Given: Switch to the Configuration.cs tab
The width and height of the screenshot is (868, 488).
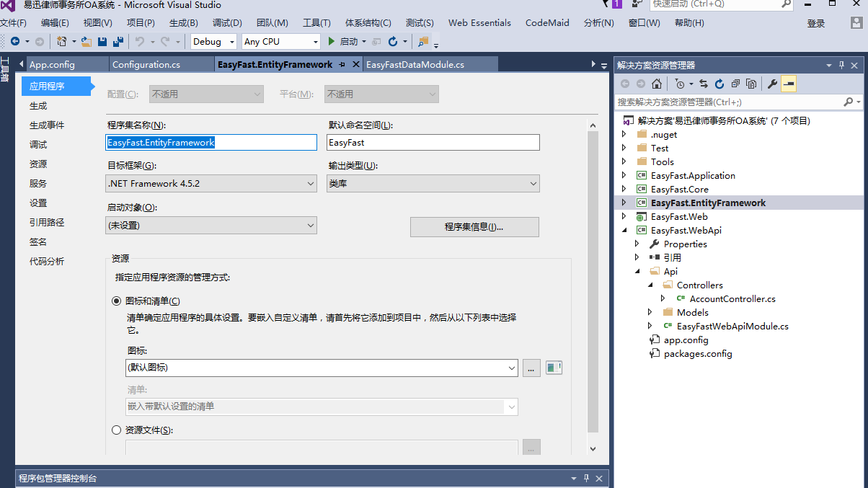Looking at the screenshot, I should coord(146,64).
